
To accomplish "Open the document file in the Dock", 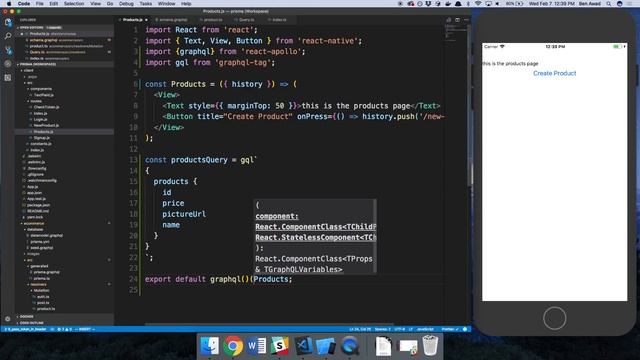I will click(383, 346).
